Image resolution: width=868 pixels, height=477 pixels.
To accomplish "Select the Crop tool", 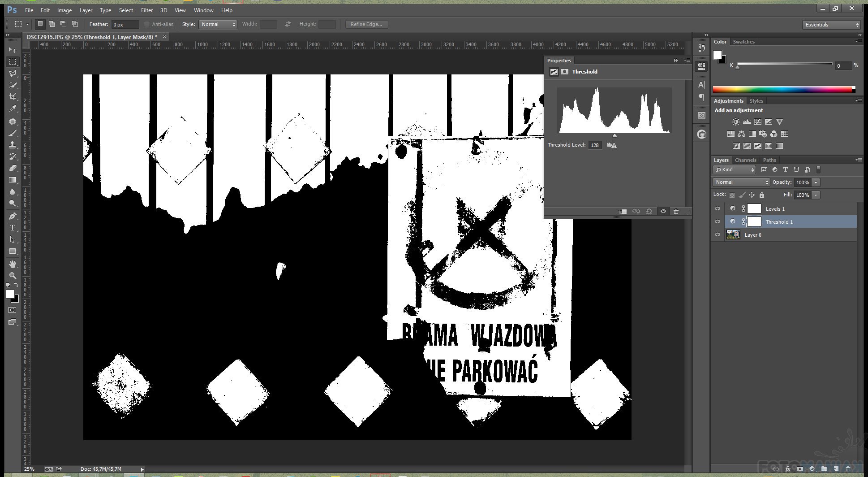I will pyautogui.click(x=13, y=97).
